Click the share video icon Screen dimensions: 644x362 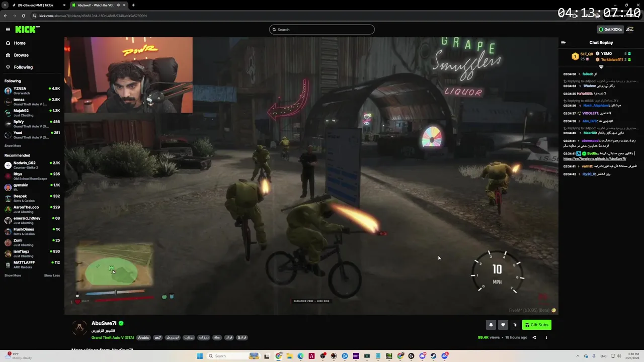pyautogui.click(x=534, y=337)
